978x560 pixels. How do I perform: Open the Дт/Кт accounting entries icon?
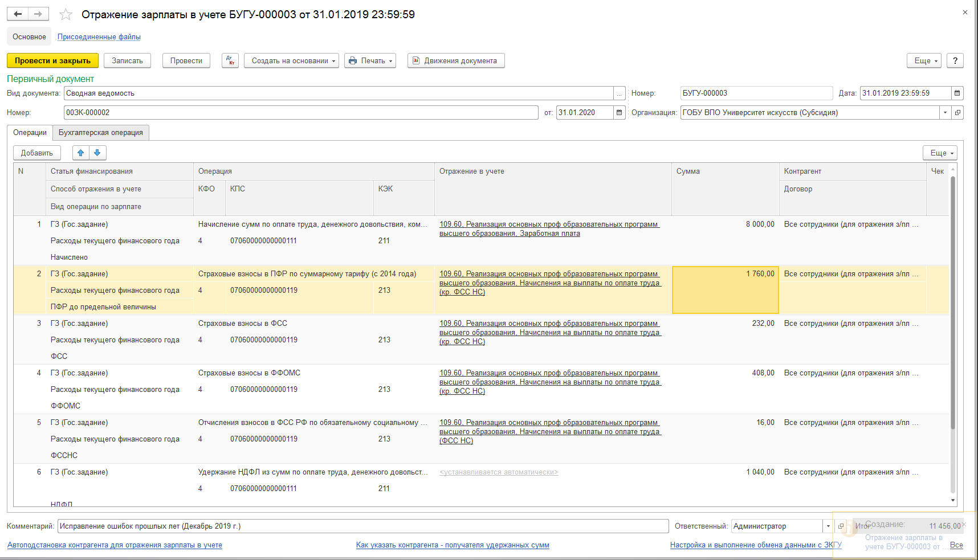click(230, 60)
